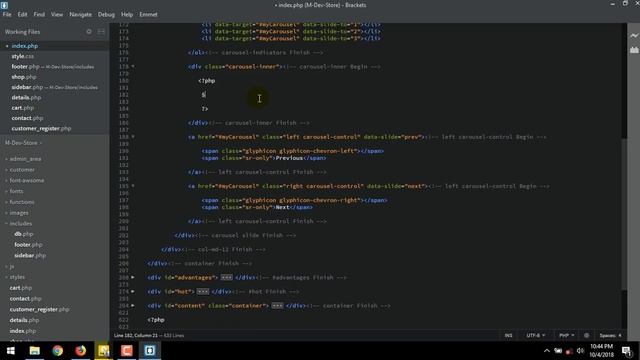Image resolution: width=640 pixels, height=360 pixels.
Task: Collapse right carousel-control fold arrow line 195
Action: pyautogui.click(x=133, y=186)
